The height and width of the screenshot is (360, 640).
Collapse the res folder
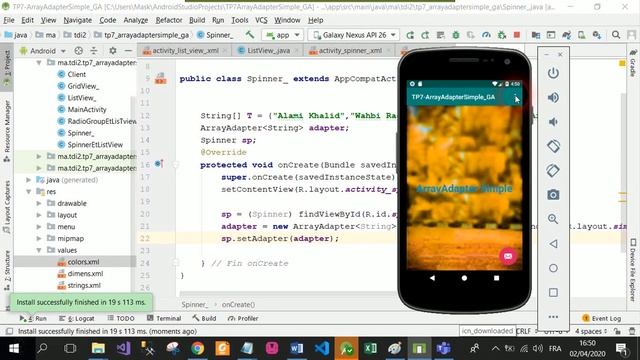coord(29,191)
